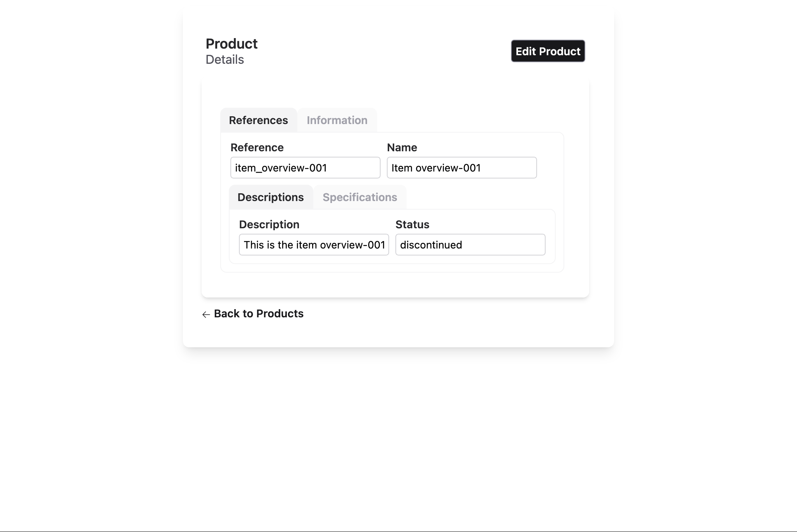Click the Edit Product button
The width and height of the screenshot is (797, 532).
[548, 51]
